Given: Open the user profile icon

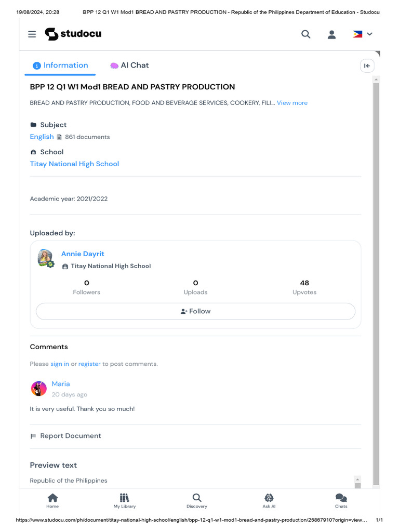Looking at the screenshot, I should (x=331, y=34).
